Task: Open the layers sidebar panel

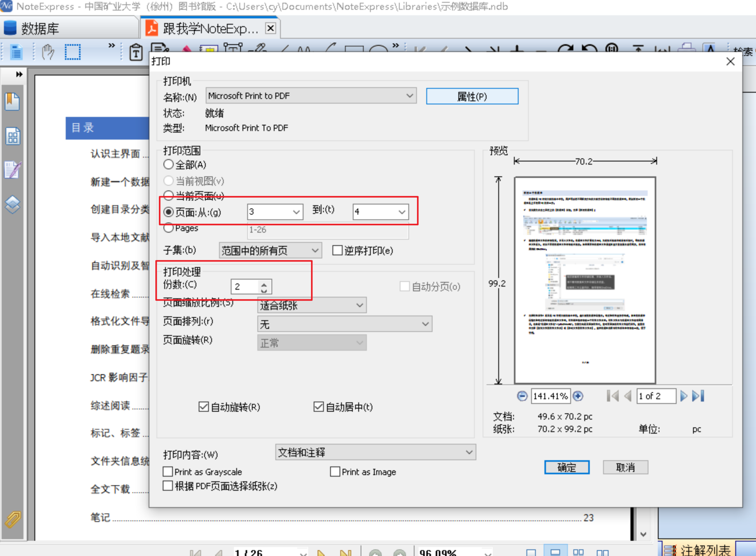Action: (x=13, y=204)
